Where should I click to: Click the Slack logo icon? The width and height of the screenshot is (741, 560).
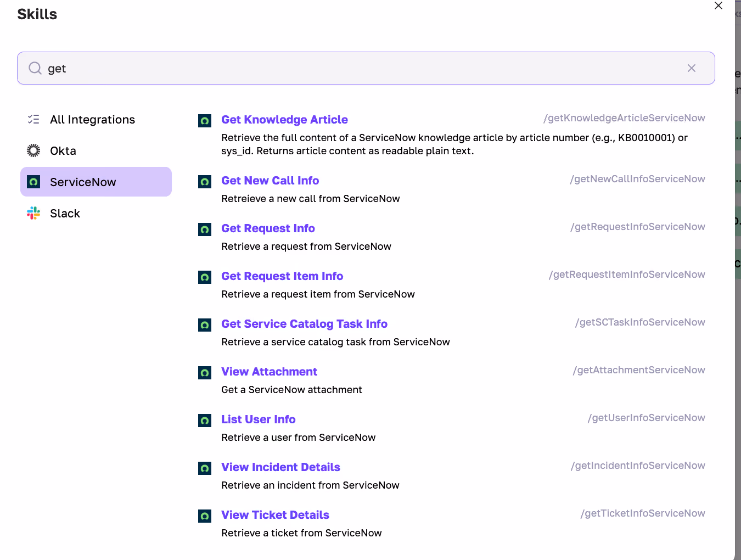(33, 213)
